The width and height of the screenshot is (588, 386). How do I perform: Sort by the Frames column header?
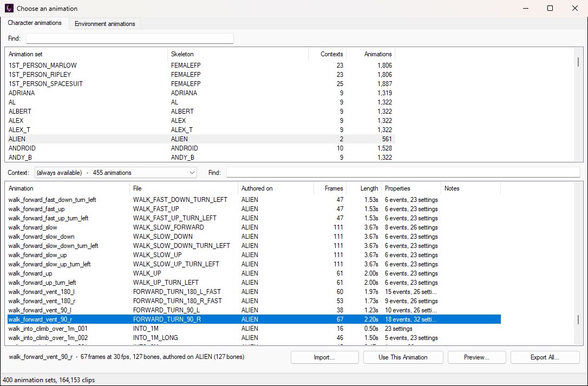pyautogui.click(x=330, y=188)
